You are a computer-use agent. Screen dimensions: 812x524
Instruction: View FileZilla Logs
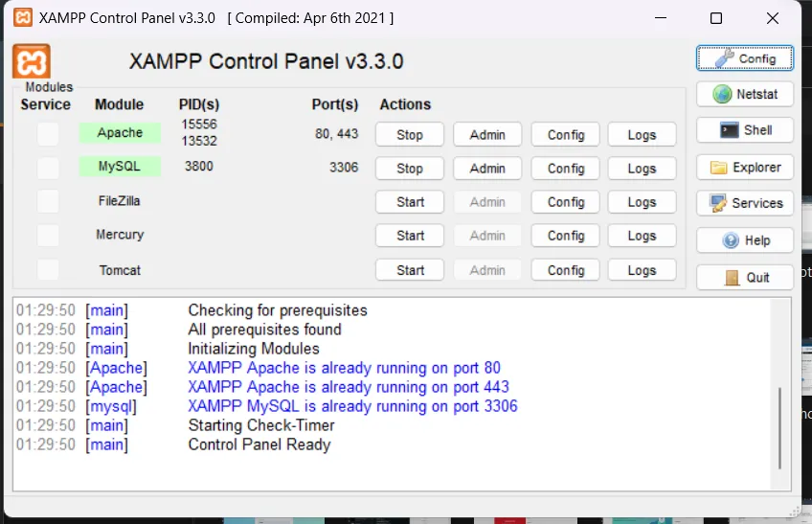[x=643, y=202]
